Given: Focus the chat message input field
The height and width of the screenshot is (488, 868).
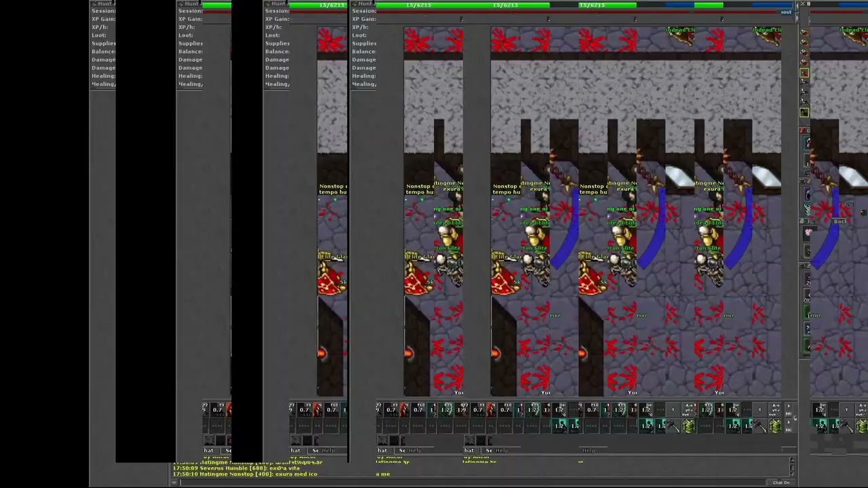Looking at the screenshot, I should (473, 483).
